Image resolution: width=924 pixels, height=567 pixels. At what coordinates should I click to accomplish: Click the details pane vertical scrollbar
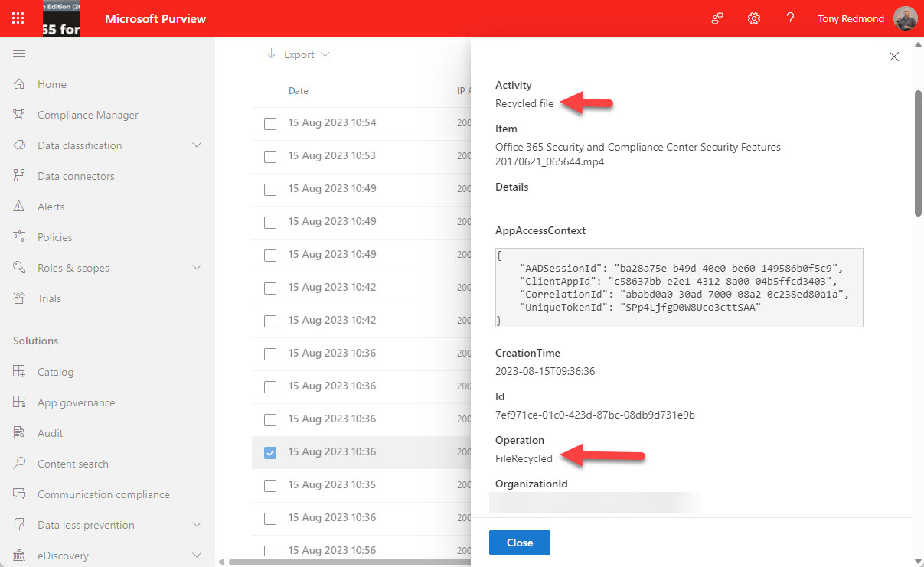919,153
